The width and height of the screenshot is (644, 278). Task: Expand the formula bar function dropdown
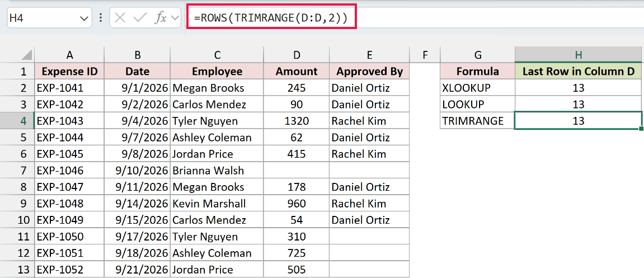click(175, 18)
